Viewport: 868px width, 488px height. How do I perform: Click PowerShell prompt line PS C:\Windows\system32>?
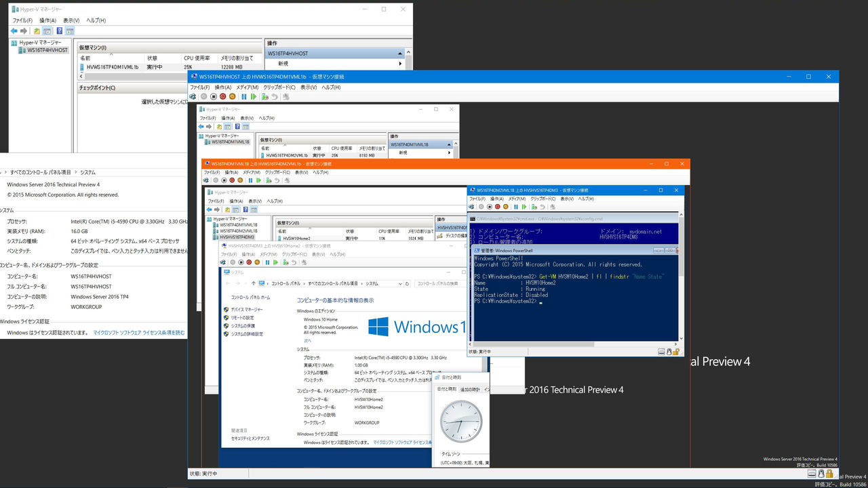coord(506,300)
